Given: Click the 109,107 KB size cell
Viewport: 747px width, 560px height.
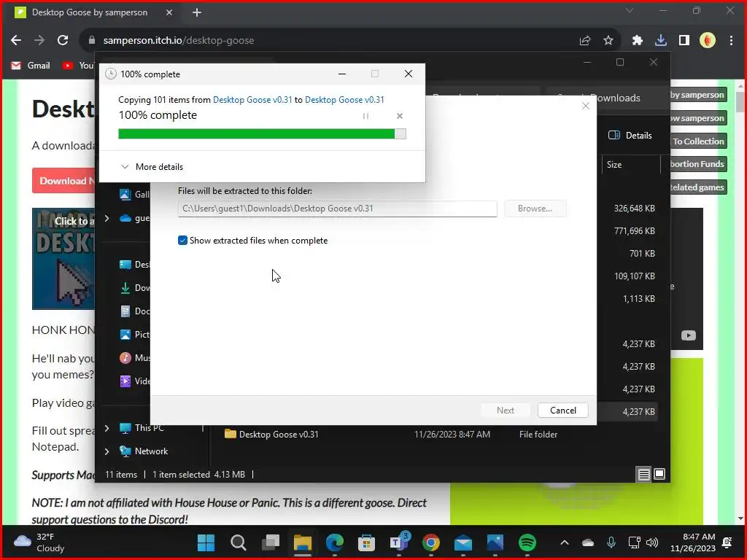Looking at the screenshot, I should pos(634,276).
